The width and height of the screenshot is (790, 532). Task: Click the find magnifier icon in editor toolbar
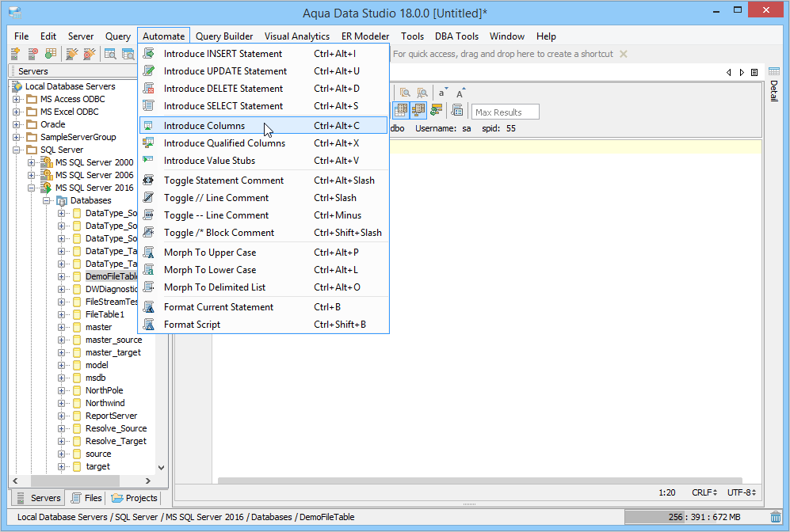click(405, 93)
